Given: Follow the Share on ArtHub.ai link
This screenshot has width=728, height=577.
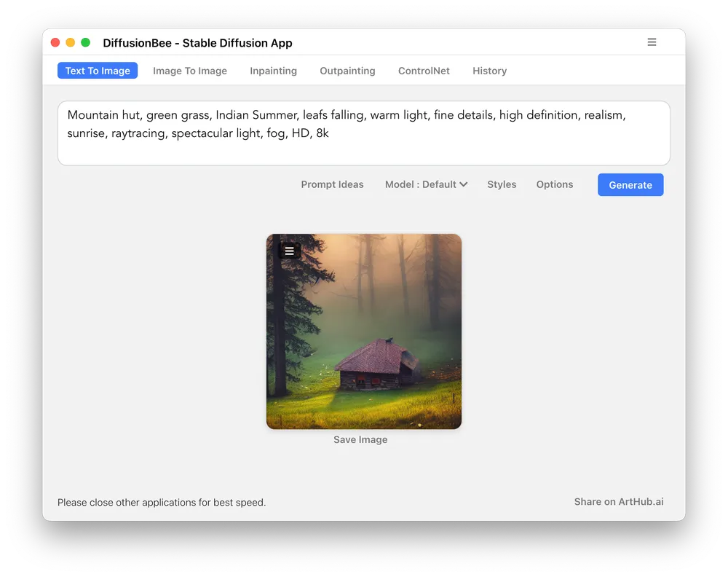Looking at the screenshot, I should 619,501.
